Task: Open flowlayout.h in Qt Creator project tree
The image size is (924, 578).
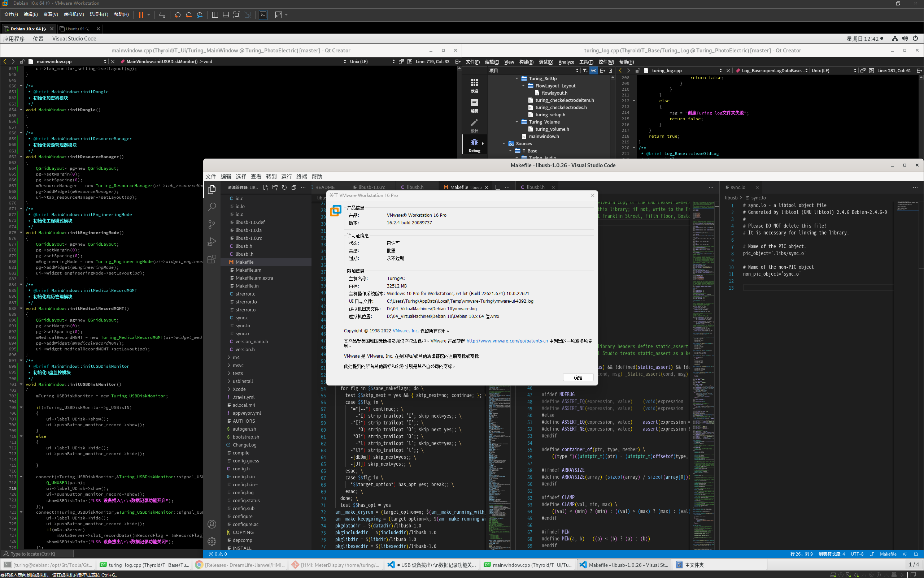Action: [554, 93]
